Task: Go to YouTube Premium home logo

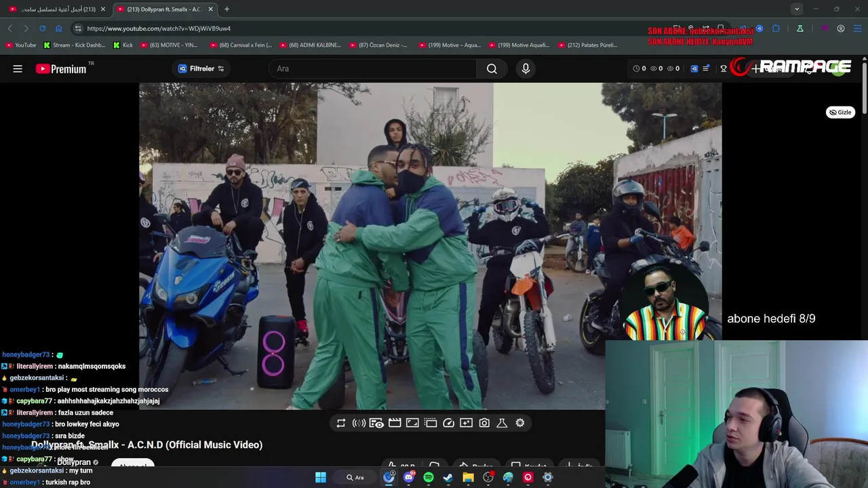Action: (x=61, y=68)
